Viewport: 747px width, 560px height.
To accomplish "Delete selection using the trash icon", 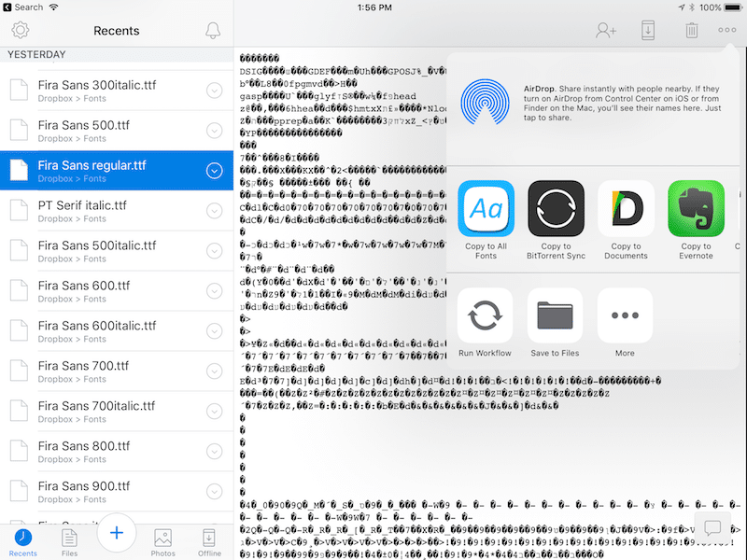I will pyautogui.click(x=691, y=30).
